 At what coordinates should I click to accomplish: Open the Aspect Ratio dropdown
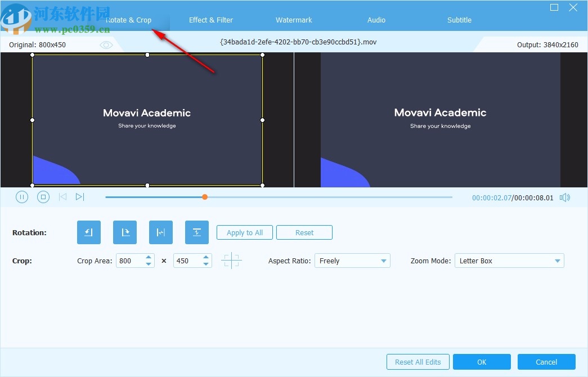[x=352, y=261]
